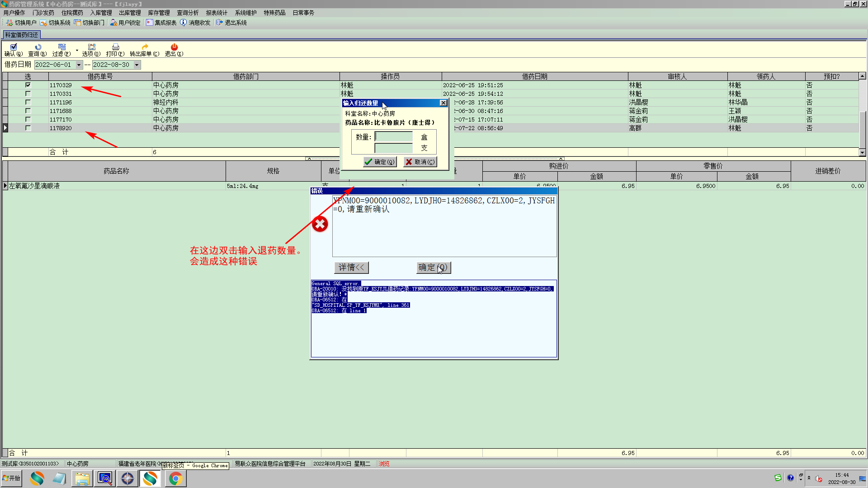Expand the end date 2022-08-30 dropdown

point(137,65)
